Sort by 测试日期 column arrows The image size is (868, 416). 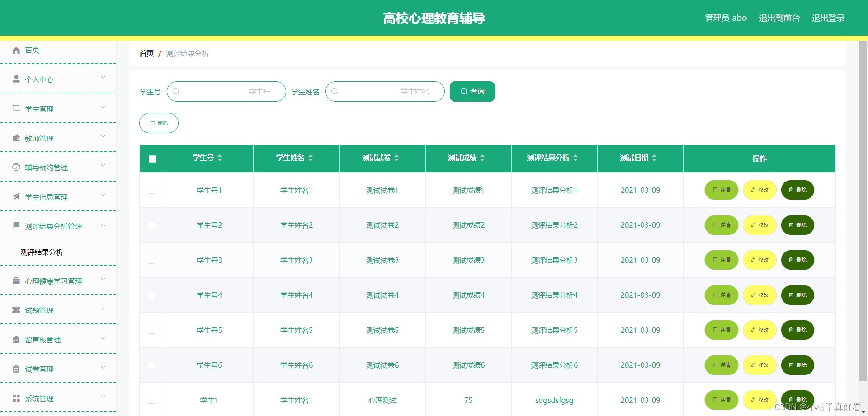point(654,158)
